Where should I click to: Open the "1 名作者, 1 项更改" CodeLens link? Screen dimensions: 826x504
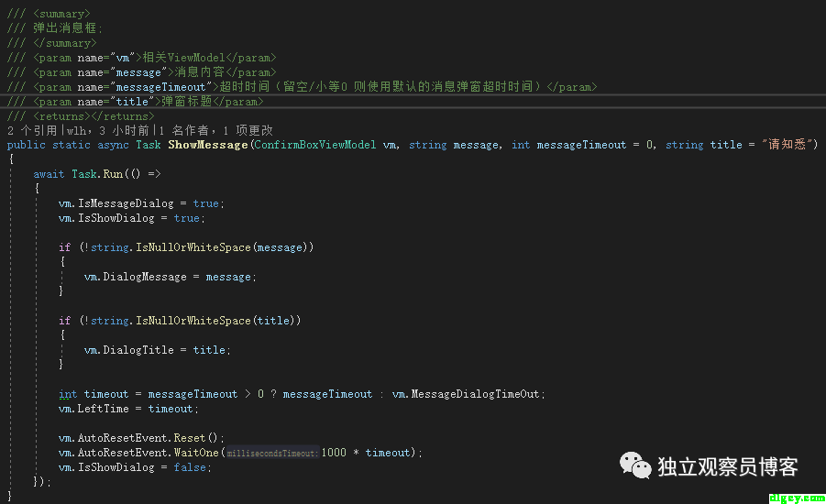coord(216,131)
